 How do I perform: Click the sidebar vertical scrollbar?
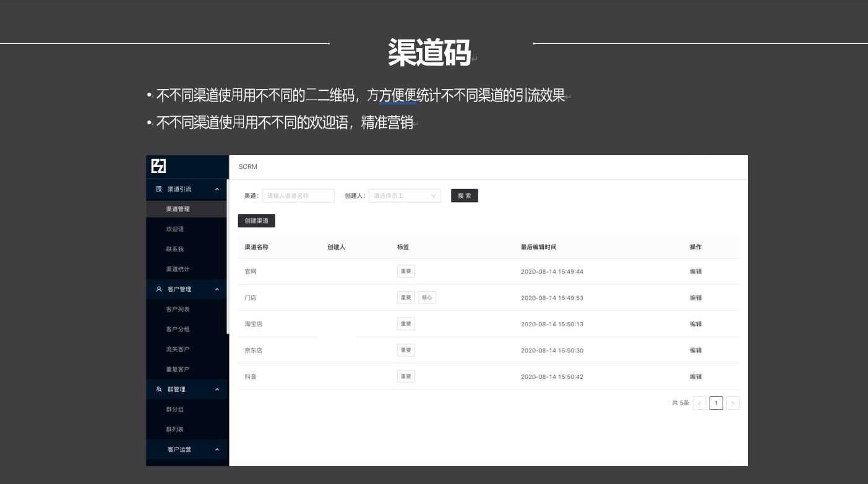pos(228,257)
